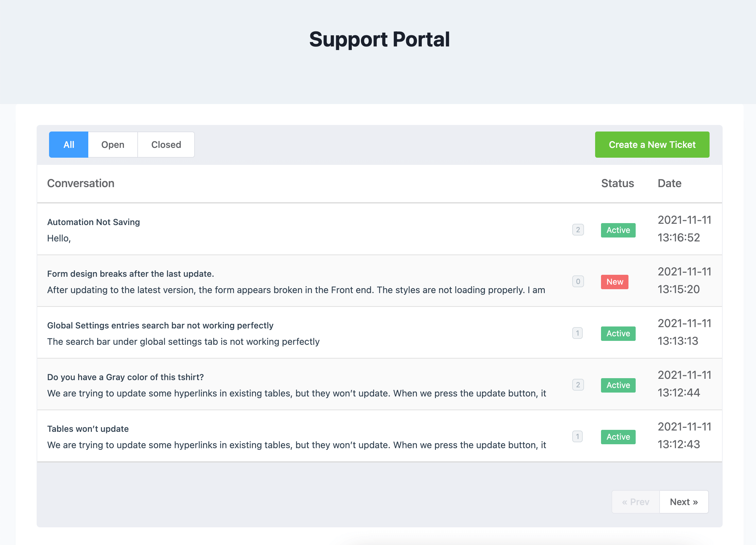Viewport: 756px width, 545px height.
Task: Click Create a New Ticket button
Action: [652, 145]
